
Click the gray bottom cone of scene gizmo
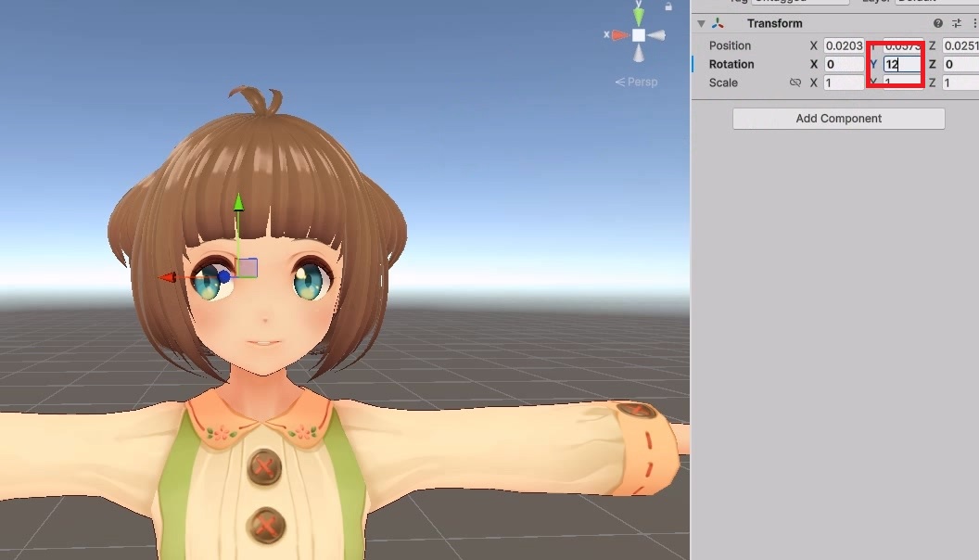[638, 54]
